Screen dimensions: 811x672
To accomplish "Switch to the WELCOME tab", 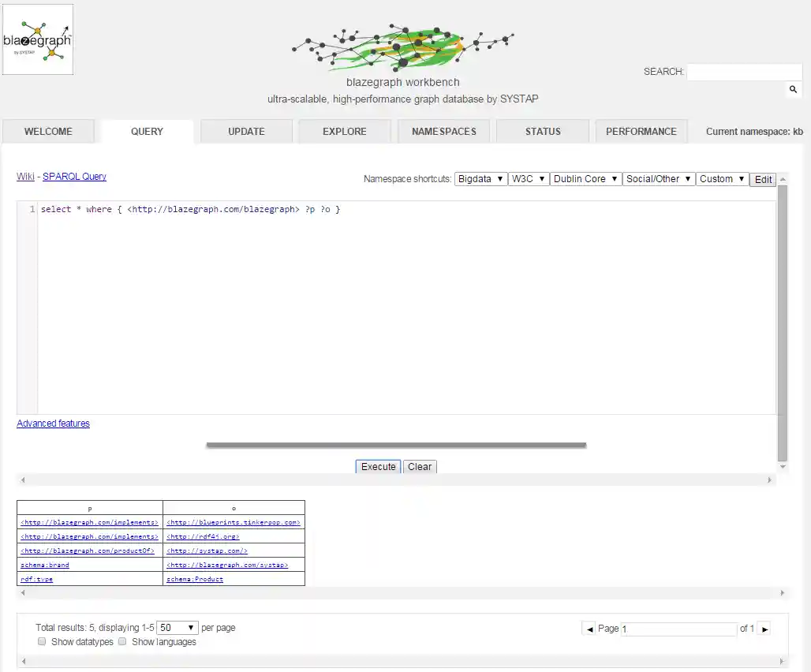I will click(x=48, y=131).
